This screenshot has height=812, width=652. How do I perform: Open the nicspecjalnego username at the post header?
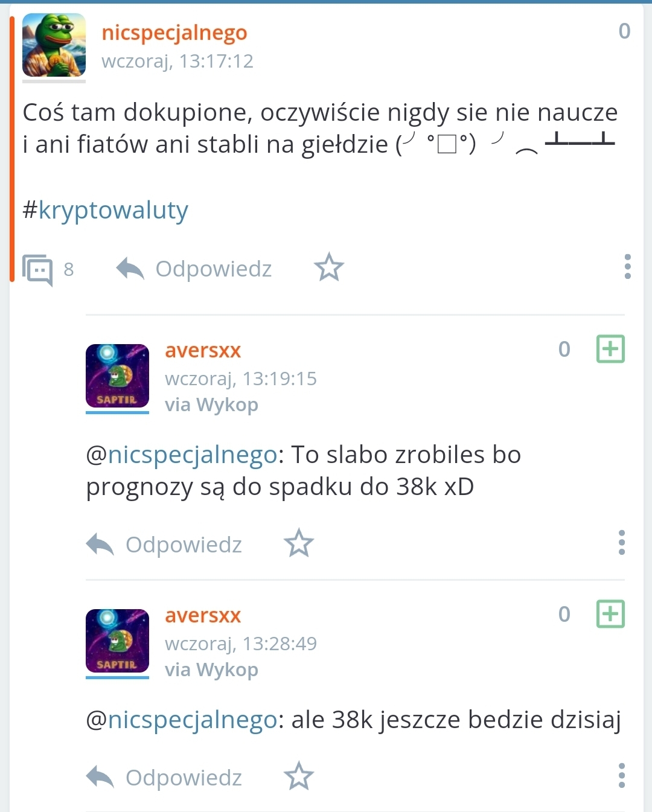coord(174,33)
